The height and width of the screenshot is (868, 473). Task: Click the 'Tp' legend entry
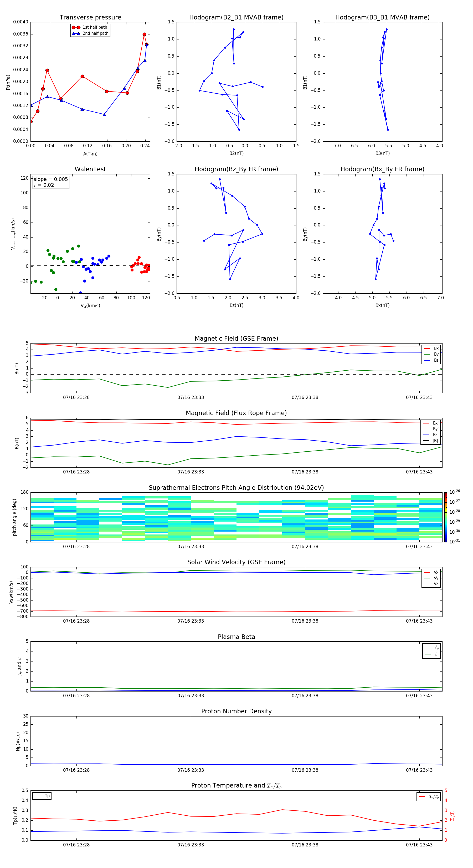[42, 796]
